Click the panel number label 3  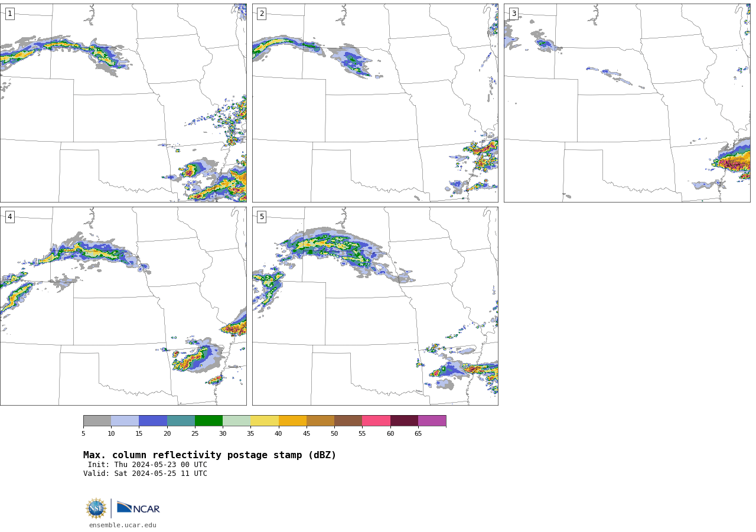(x=513, y=14)
